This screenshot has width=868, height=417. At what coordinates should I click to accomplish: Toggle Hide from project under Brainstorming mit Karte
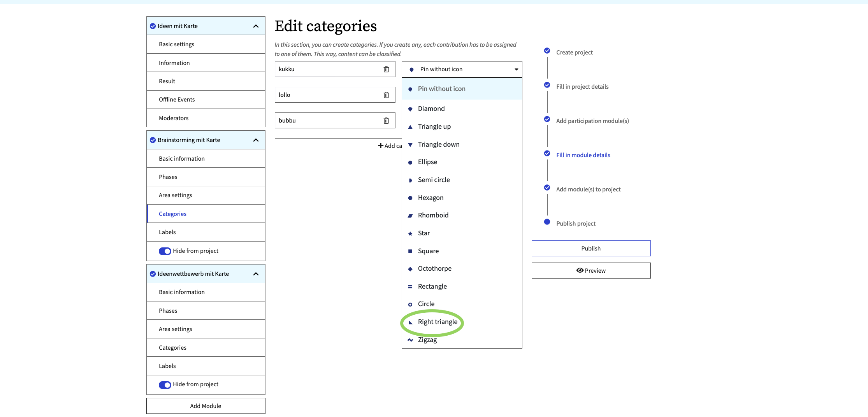click(x=165, y=251)
